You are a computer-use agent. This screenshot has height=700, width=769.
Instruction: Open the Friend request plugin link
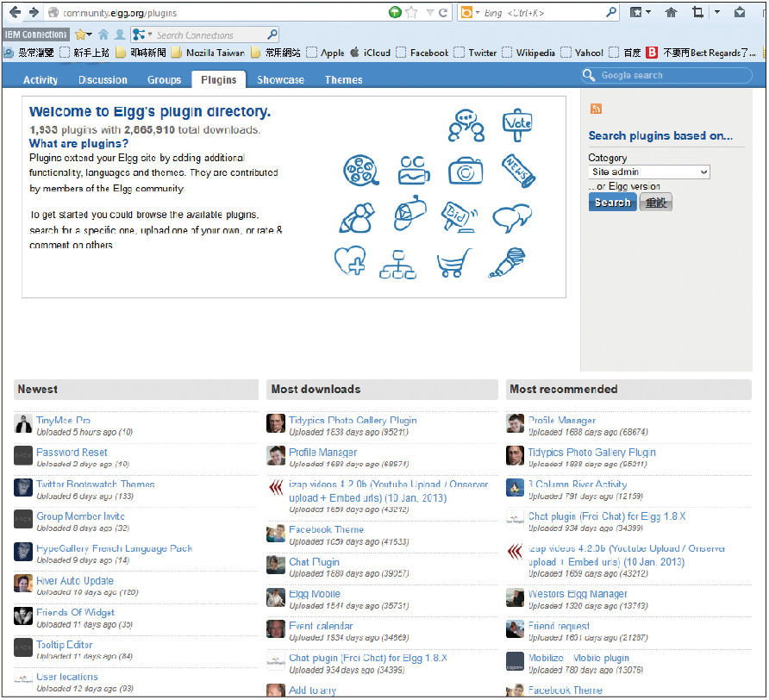tap(559, 626)
